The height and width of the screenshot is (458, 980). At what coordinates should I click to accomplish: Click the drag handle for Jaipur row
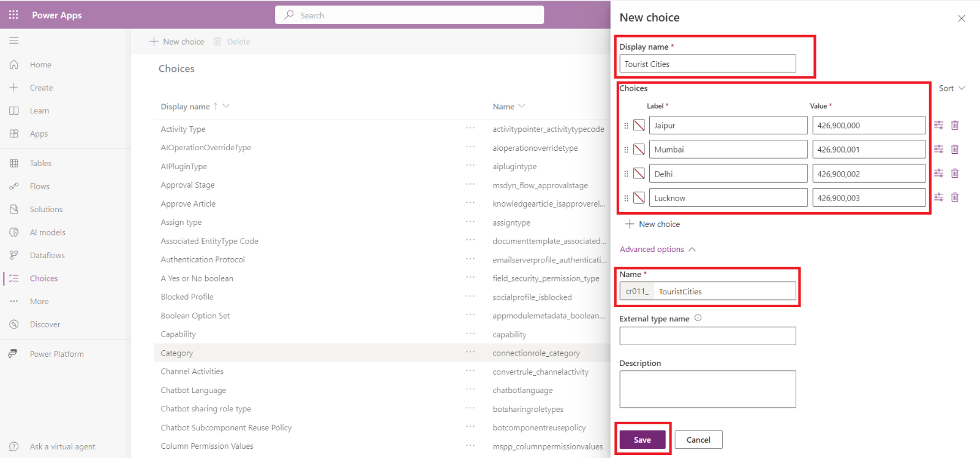(626, 126)
